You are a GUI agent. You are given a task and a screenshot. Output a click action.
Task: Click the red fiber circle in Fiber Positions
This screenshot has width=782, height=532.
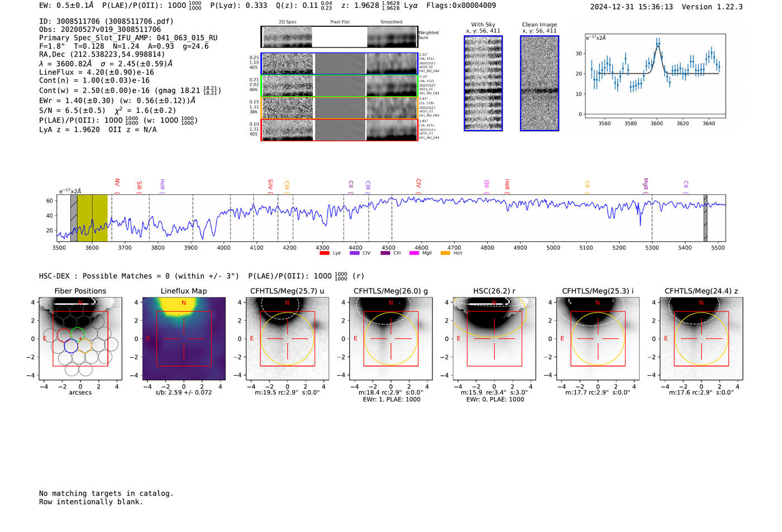tap(64, 335)
